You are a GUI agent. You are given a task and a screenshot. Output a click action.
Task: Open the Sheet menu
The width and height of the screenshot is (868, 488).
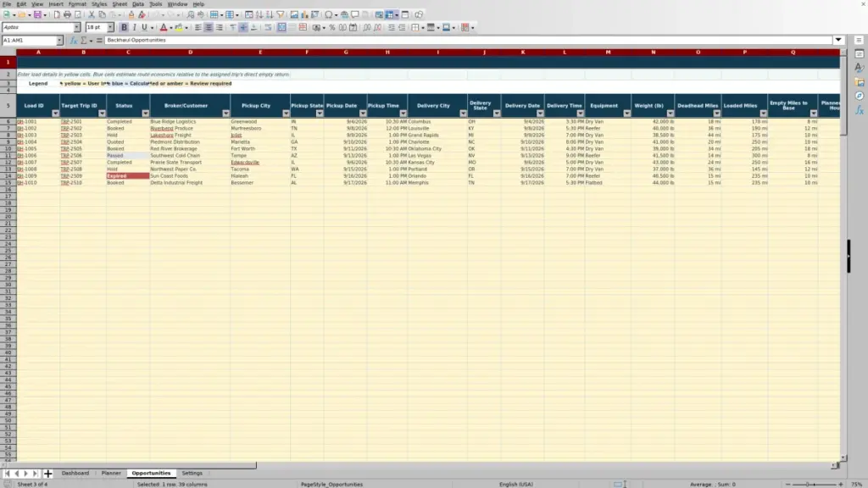[120, 4]
